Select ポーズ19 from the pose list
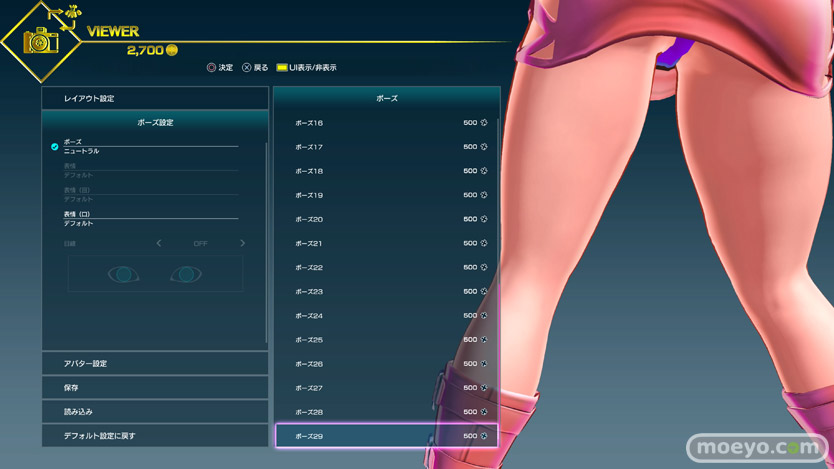This screenshot has height=469, width=834. (x=386, y=195)
